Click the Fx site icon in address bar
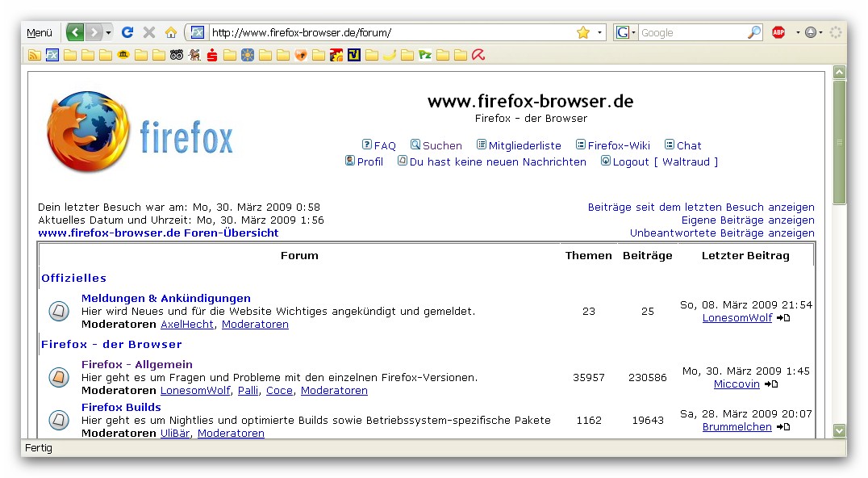The image size is (868, 478). coord(198,32)
